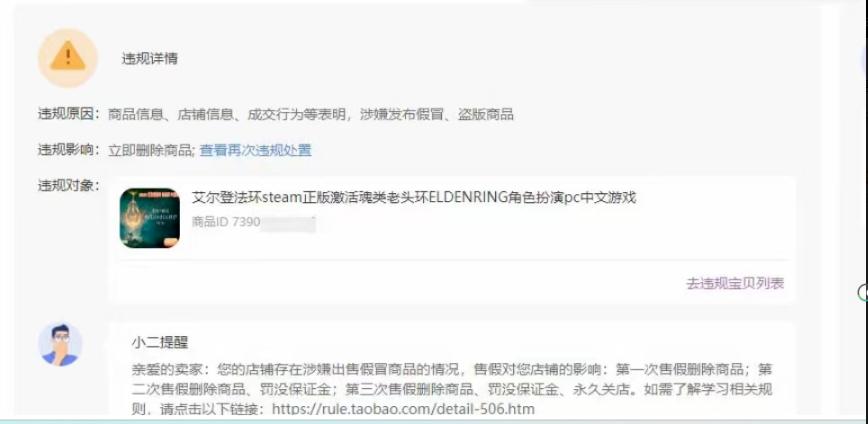Viewport: 868px width, 424px height.
Task: Click the 违规详情 heading
Action: pyautogui.click(x=149, y=59)
